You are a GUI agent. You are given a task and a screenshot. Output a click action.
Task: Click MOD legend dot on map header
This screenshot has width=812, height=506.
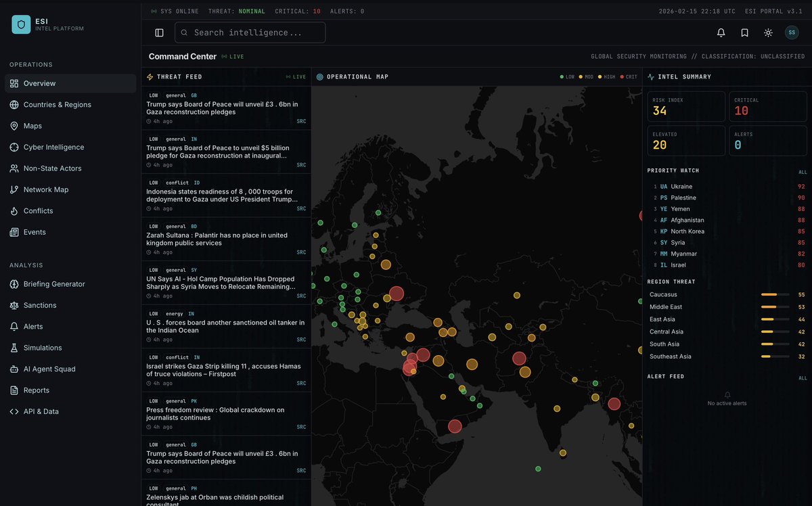[x=581, y=77]
